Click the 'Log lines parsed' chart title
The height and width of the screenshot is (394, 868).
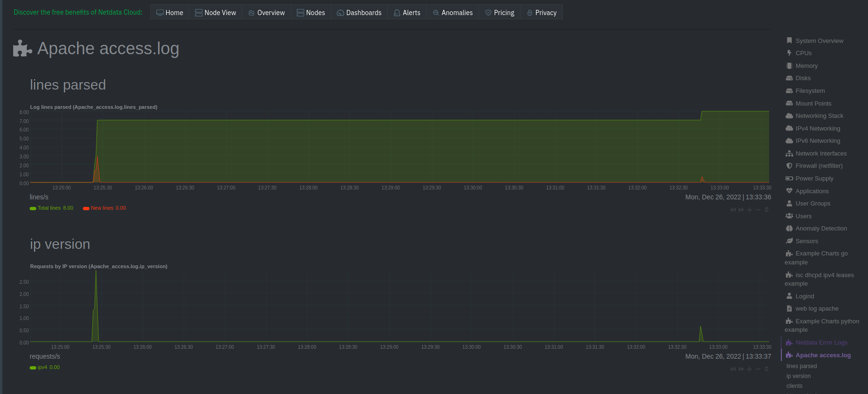[94, 107]
